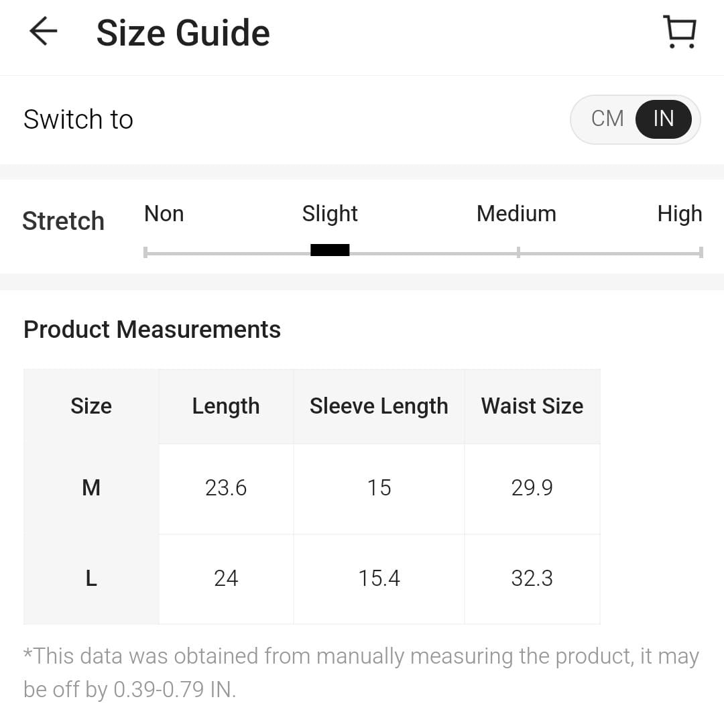Click the Size Guide title

pos(183,33)
